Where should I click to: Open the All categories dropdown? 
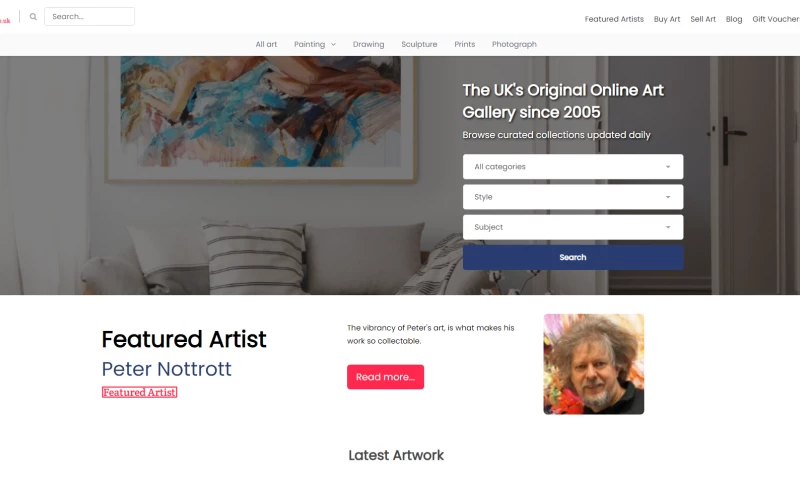[x=572, y=167]
